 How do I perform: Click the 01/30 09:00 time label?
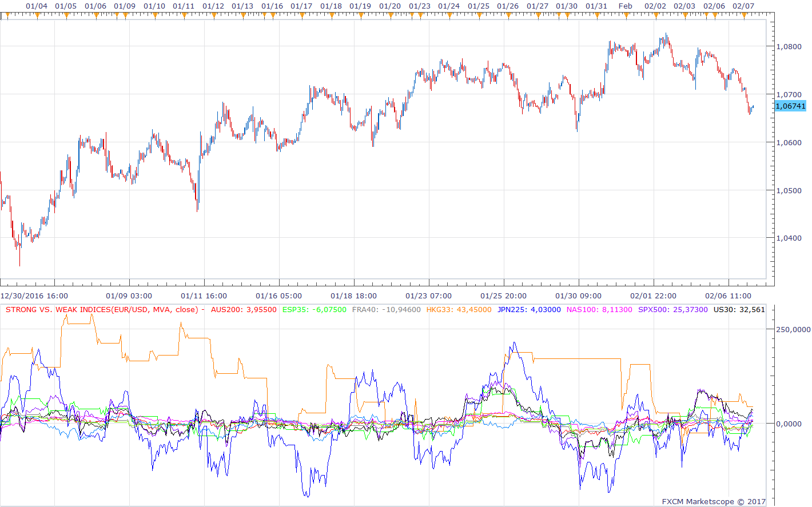click(579, 296)
